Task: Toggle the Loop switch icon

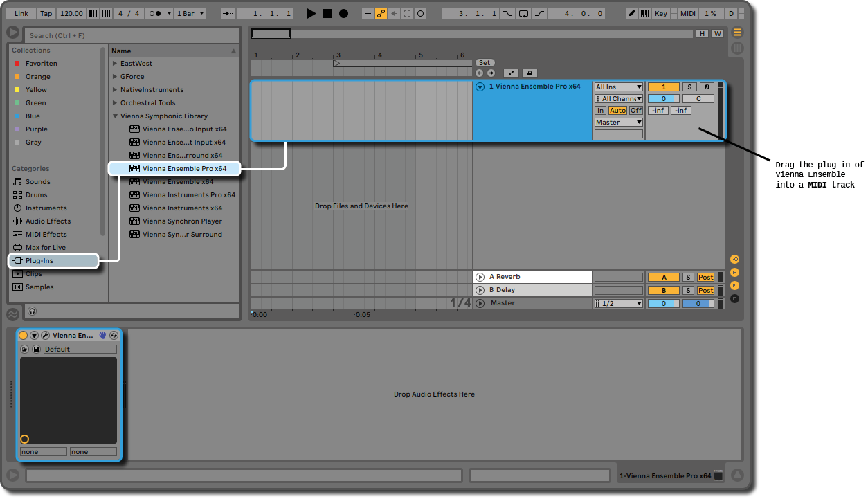Action: coord(524,13)
